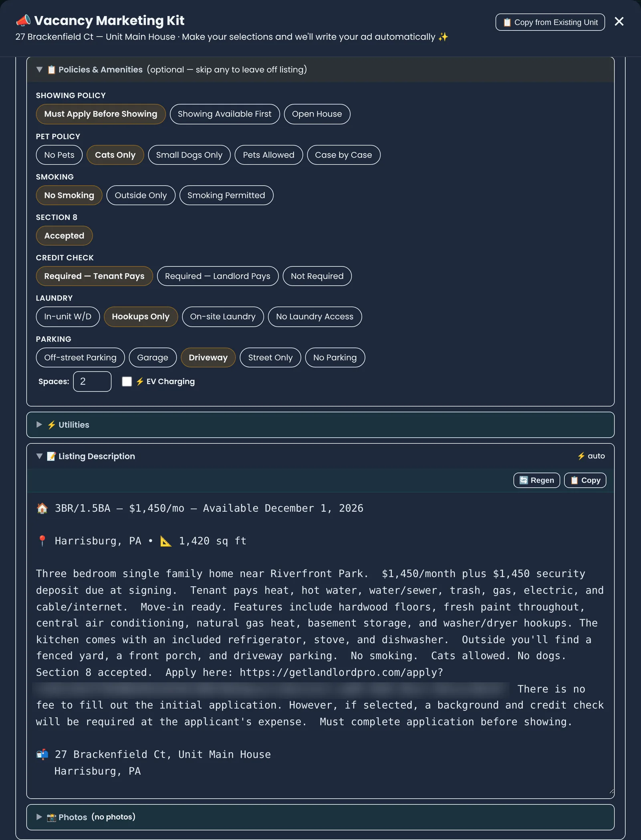The image size is (641, 840).
Task: Select Open House showing policy
Action: (x=317, y=114)
